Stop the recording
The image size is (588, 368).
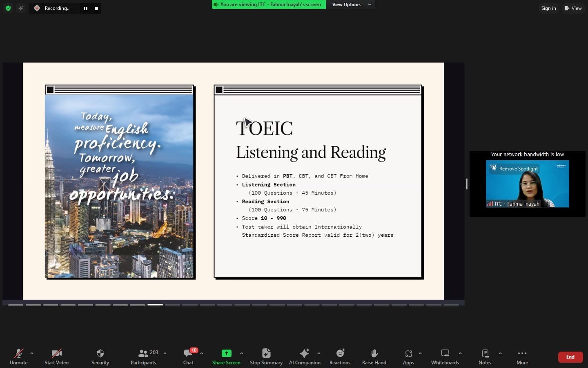click(x=96, y=8)
